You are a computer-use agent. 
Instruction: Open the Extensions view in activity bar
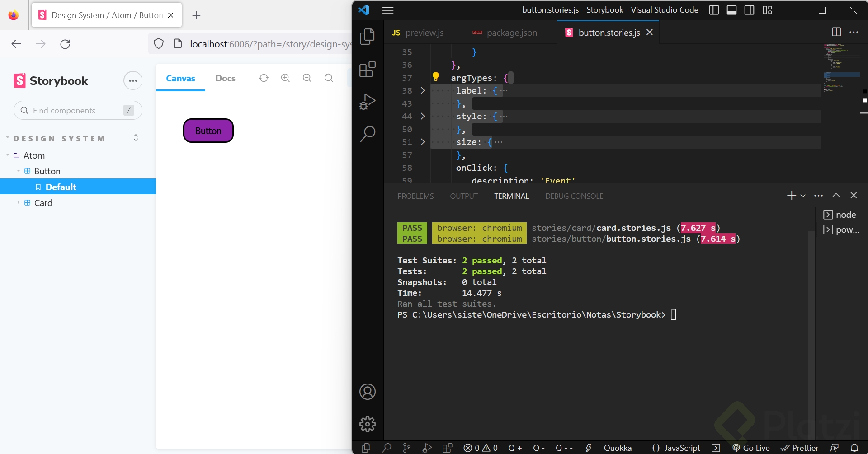(367, 70)
